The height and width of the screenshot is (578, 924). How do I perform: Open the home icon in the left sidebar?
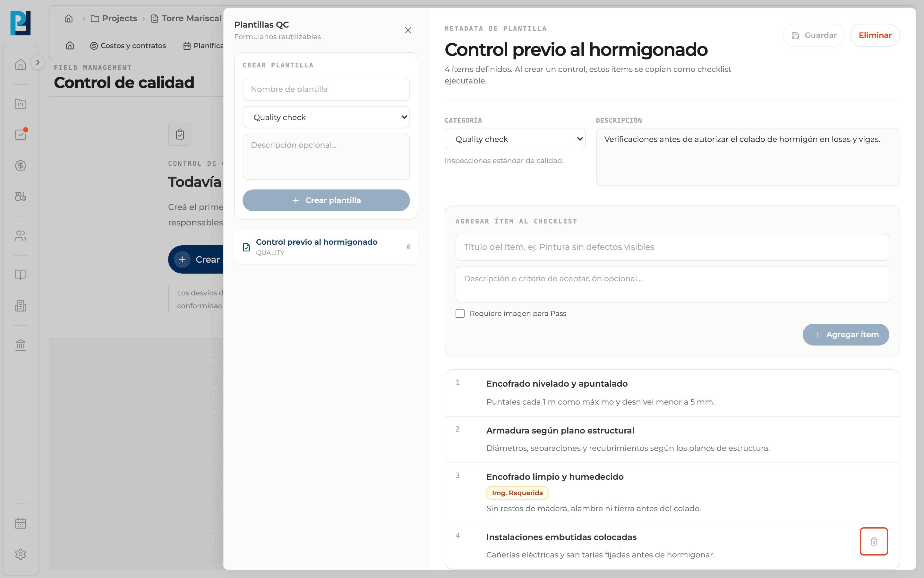(20, 65)
